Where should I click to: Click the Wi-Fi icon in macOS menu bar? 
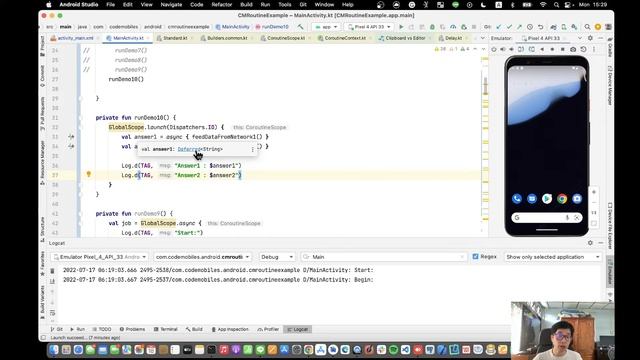543,4
